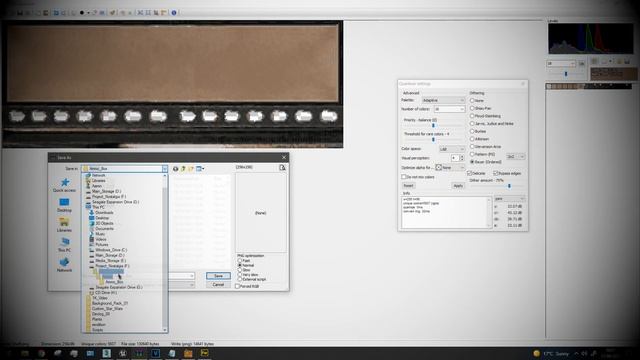Go back to the last folder visited in Save As

[x=176, y=169]
